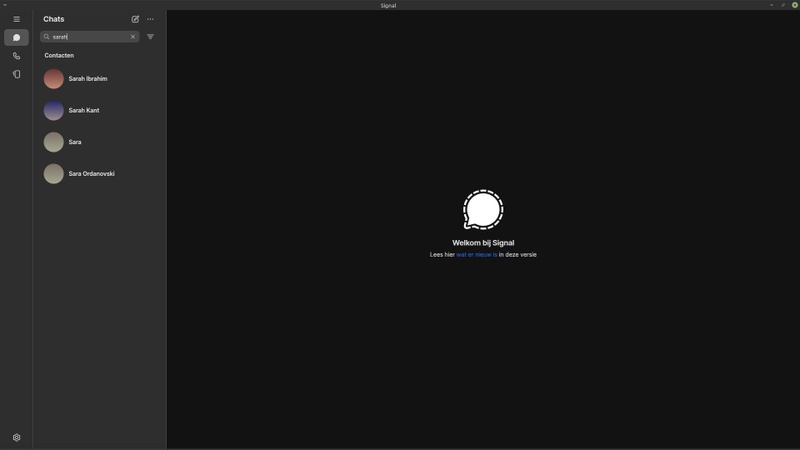Screen dimensions: 800x450
Task: Toggle the unread chats filter icon
Action: pos(151,37)
